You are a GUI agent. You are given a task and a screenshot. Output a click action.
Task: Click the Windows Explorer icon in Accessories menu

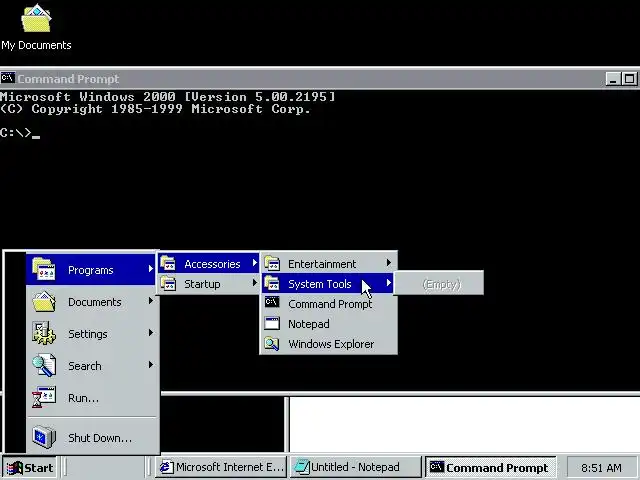[x=272, y=344]
